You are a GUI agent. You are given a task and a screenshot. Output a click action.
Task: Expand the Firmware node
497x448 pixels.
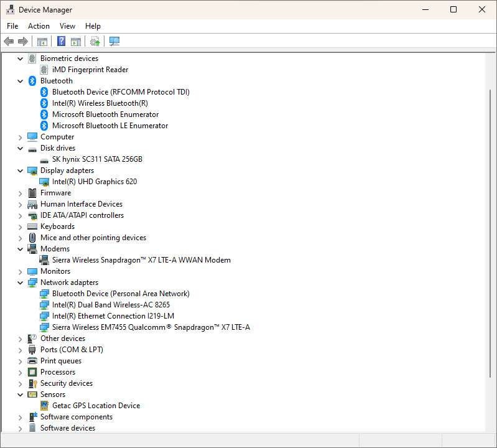pos(21,194)
